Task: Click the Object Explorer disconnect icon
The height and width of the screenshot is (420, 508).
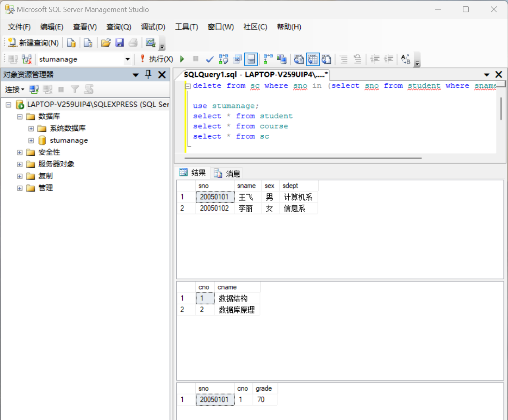Action: pos(48,89)
